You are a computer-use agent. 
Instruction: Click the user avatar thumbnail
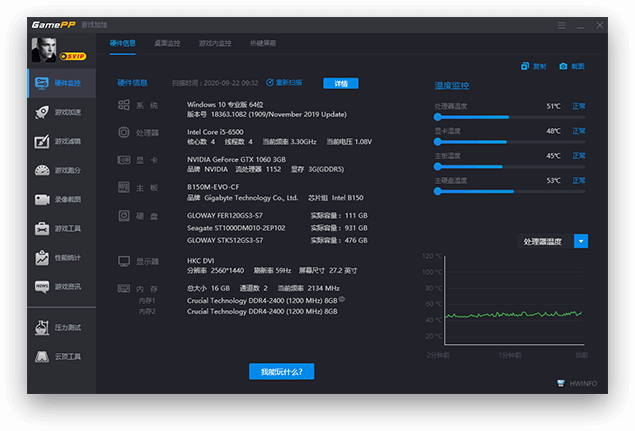[45, 49]
